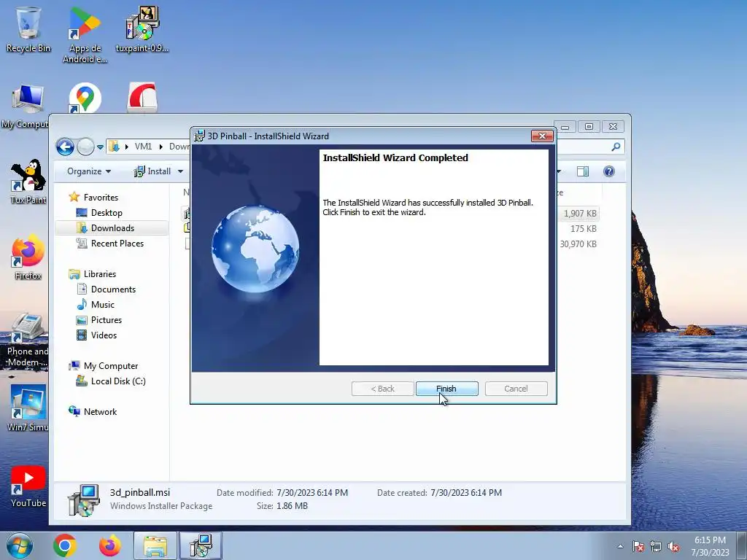Expand the Install dropdown arrow
Image resolution: width=747 pixels, height=560 pixels.
click(x=181, y=171)
